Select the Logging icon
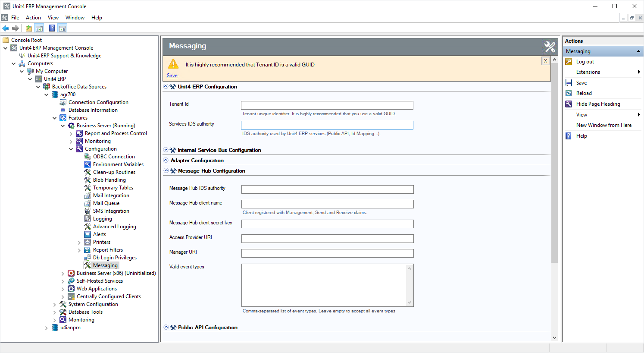This screenshot has height=353, width=644. point(88,219)
